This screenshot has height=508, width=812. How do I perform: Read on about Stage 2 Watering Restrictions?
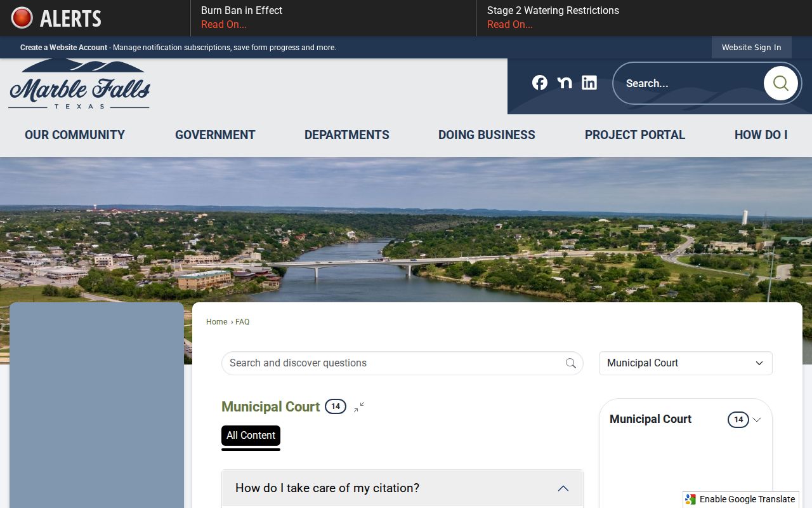[x=510, y=25]
